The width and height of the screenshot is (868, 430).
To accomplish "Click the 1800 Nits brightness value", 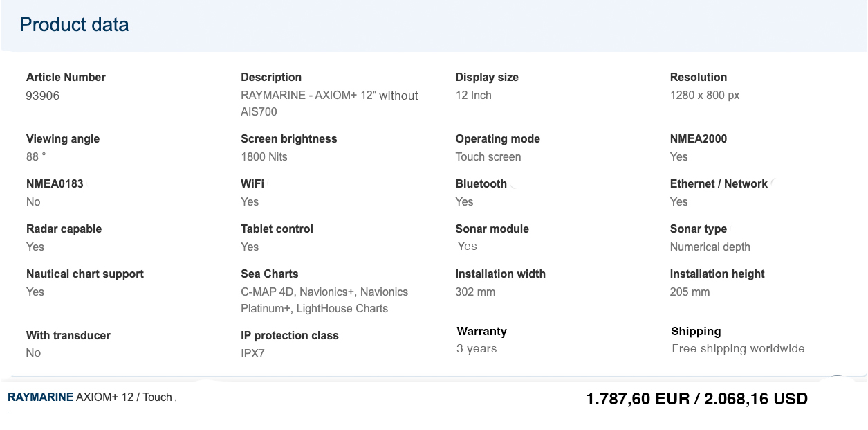I will (x=264, y=157).
